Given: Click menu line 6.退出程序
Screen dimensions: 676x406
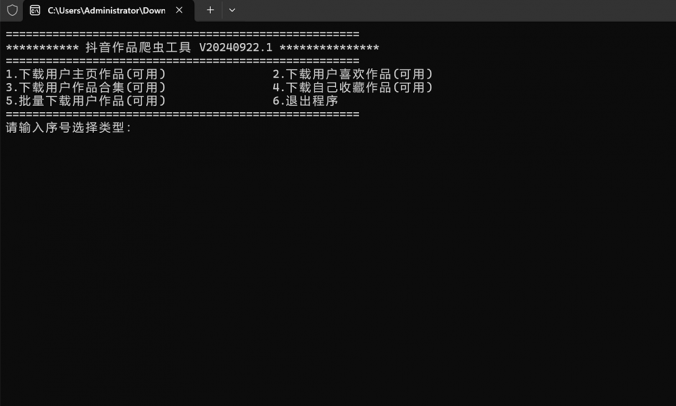Looking at the screenshot, I should coord(305,101).
